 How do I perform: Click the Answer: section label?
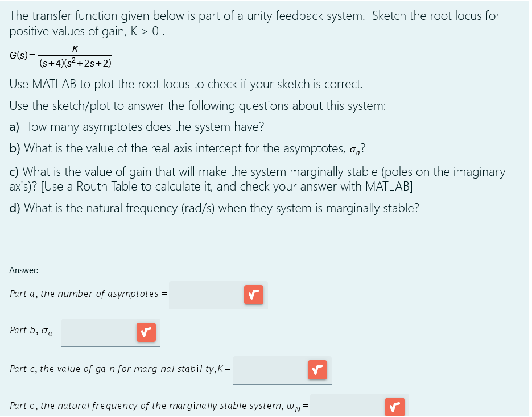[23, 270]
